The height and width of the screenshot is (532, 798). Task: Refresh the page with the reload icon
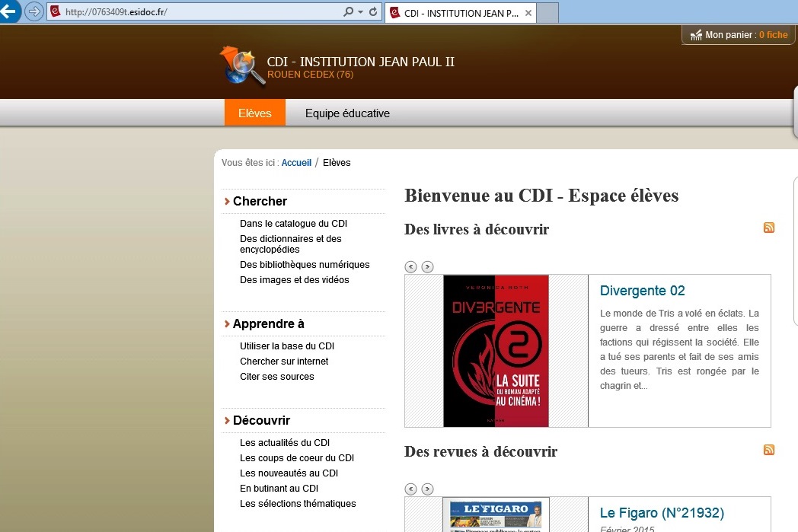[373, 11]
